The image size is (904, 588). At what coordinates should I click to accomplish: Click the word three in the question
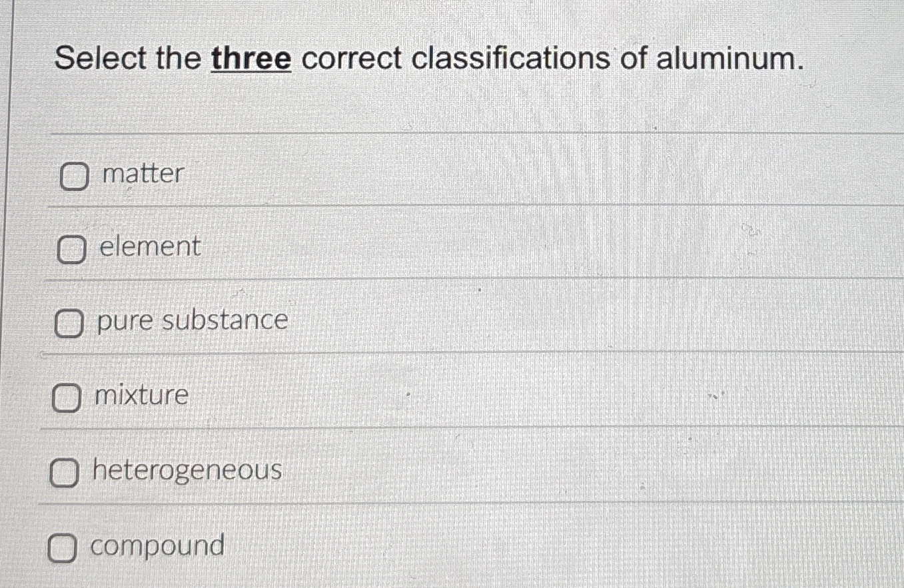[251, 60]
